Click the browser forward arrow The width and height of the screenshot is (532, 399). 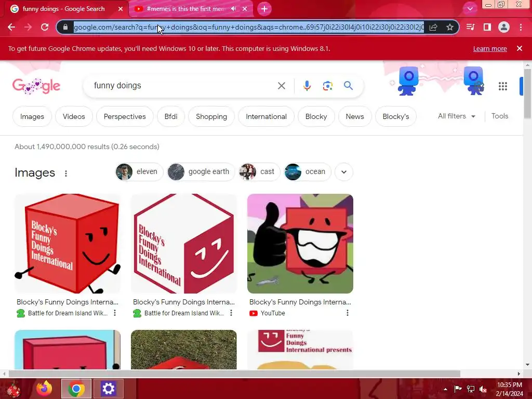(x=28, y=27)
